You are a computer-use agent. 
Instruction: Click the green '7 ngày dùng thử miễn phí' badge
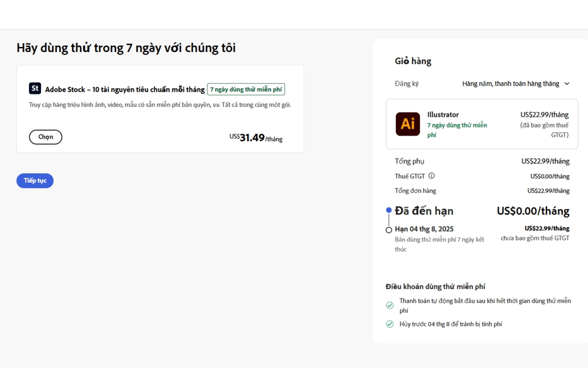pyautogui.click(x=246, y=89)
